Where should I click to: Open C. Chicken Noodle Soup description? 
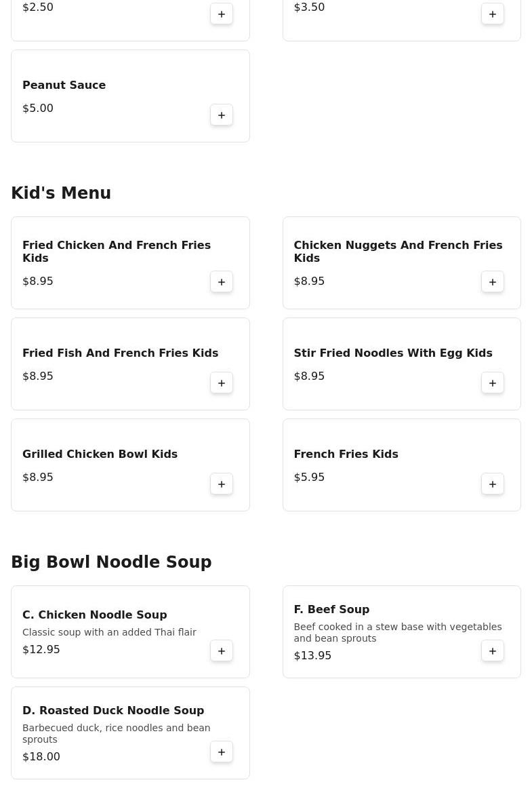click(109, 632)
